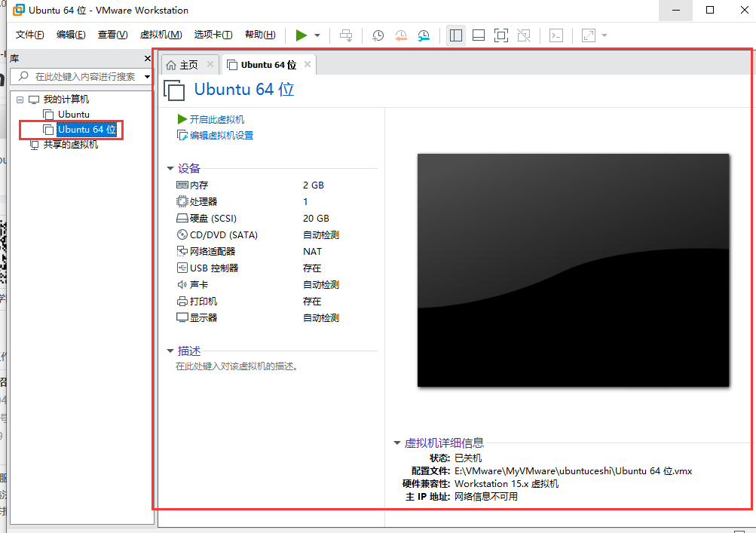Click the 20 GB disk size value
The width and height of the screenshot is (756, 533).
pos(316,219)
